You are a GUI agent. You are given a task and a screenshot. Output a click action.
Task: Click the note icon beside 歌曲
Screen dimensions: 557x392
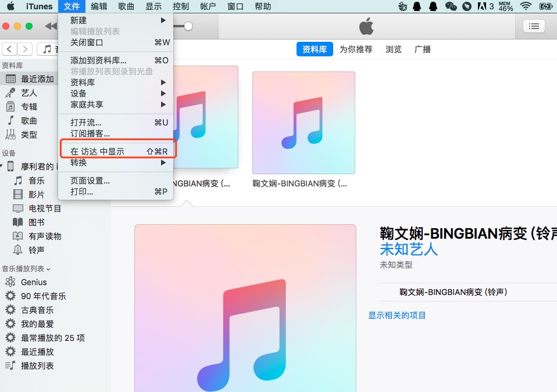coord(10,120)
